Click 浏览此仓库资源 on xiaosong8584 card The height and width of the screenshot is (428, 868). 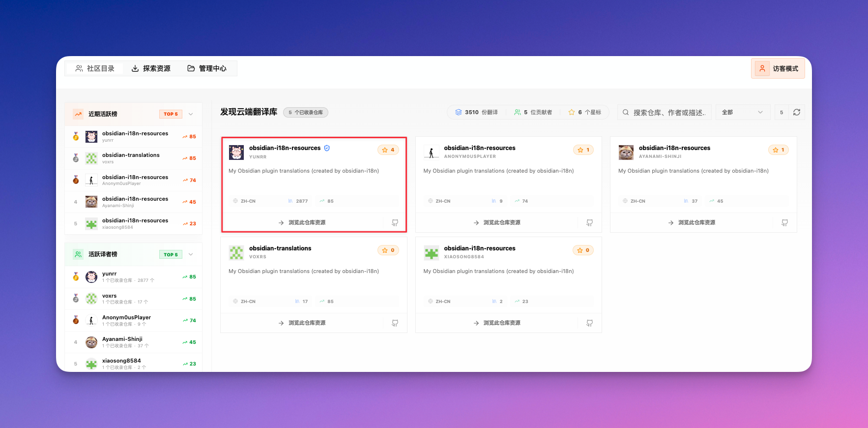[x=497, y=323]
